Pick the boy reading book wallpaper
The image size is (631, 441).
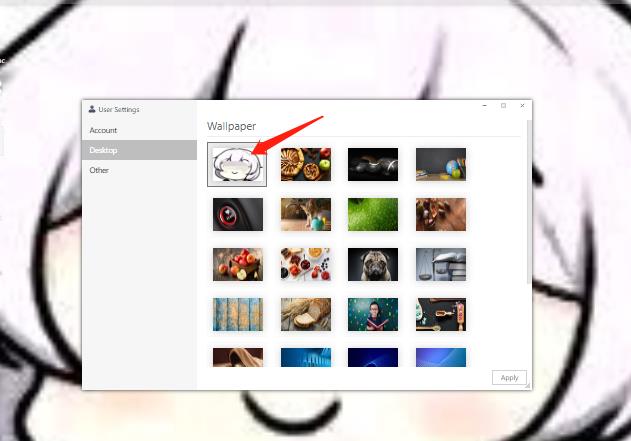pyautogui.click(x=373, y=314)
